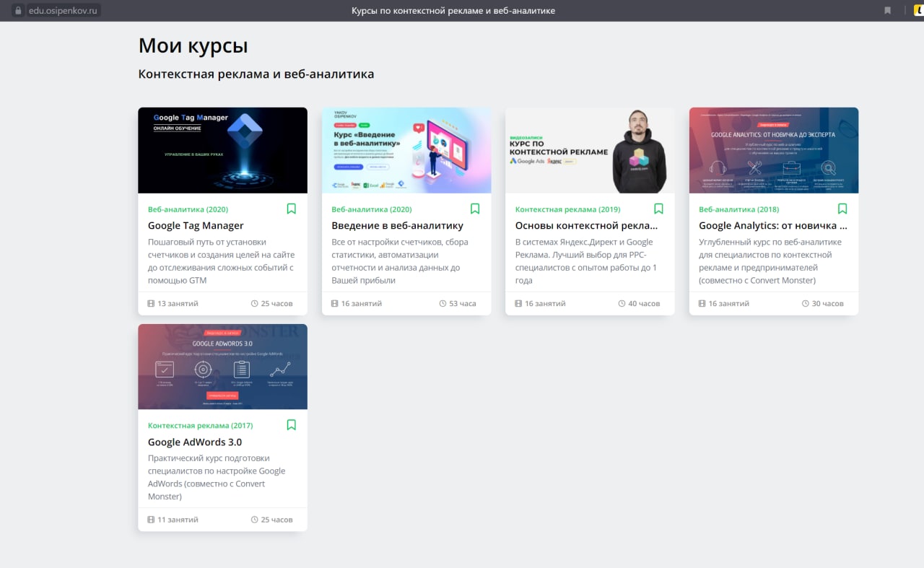Open the Основы контекстной рекламы title link
924x568 pixels.
586,226
